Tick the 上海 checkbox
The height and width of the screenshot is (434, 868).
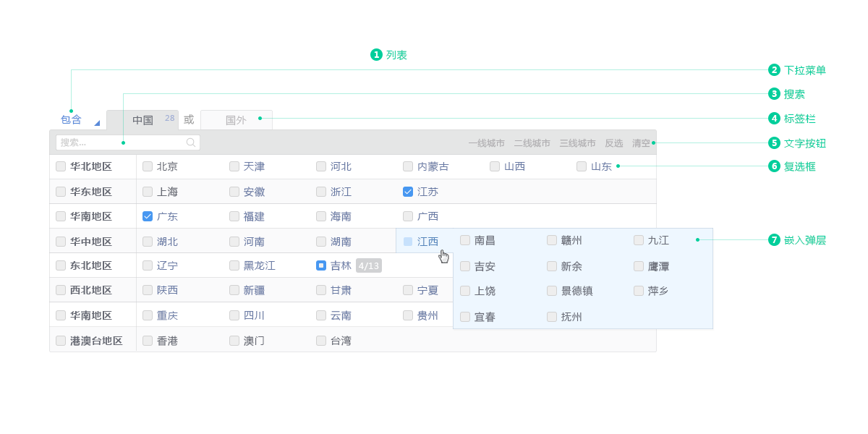148,192
